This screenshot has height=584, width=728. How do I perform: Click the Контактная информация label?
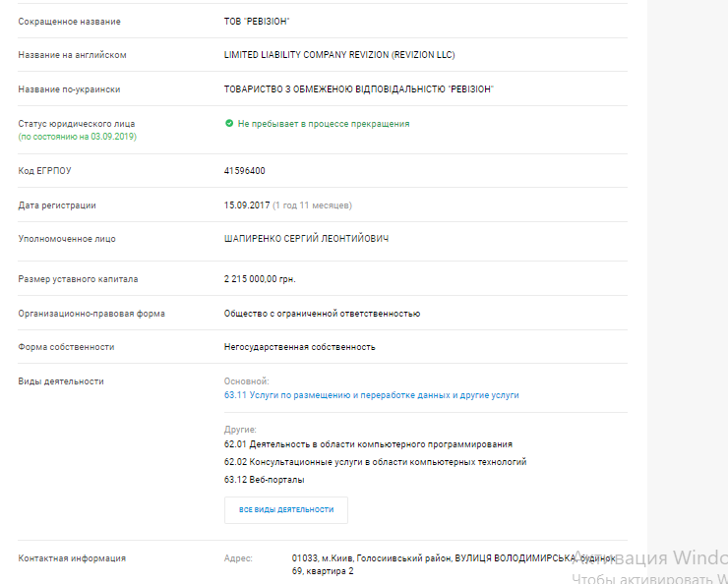point(72,558)
